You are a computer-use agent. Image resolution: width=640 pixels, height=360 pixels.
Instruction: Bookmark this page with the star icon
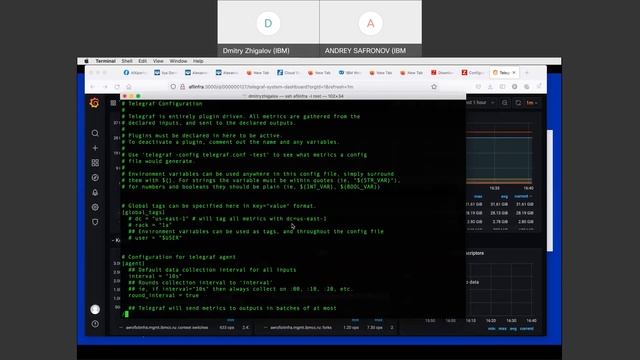coord(434,87)
